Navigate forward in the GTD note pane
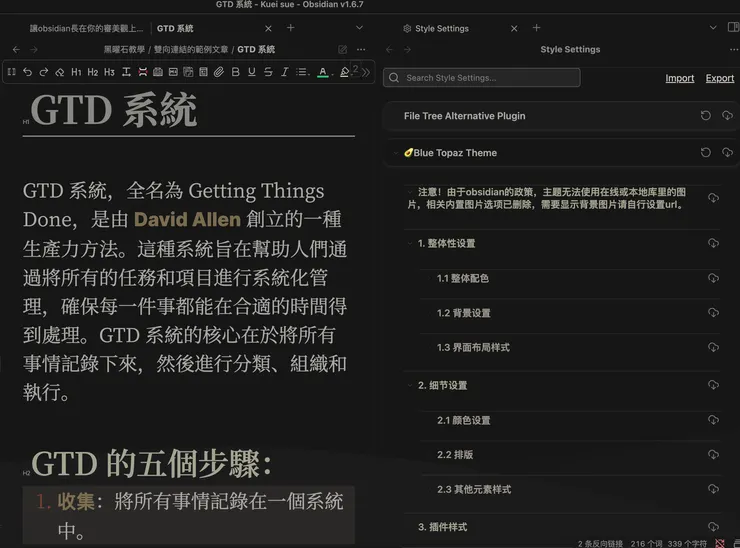 34,49
